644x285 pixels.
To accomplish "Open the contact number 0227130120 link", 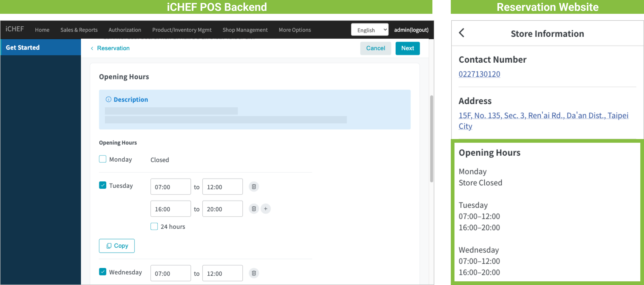I will (479, 74).
